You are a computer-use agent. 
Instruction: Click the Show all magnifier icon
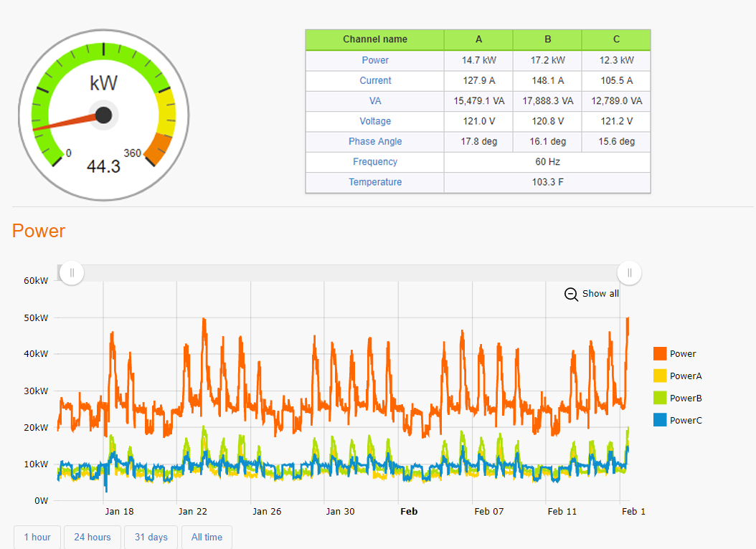click(x=571, y=294)
